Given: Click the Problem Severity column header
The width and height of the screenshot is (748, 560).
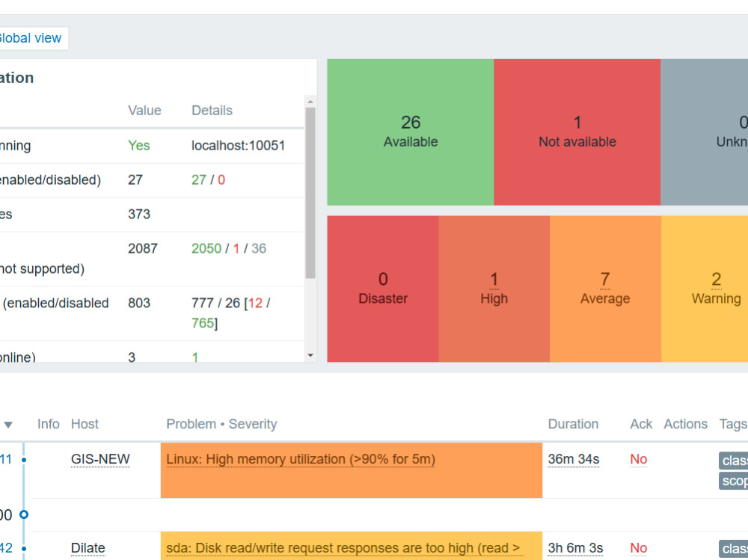Looking at the screenshot, I should 221,424.
